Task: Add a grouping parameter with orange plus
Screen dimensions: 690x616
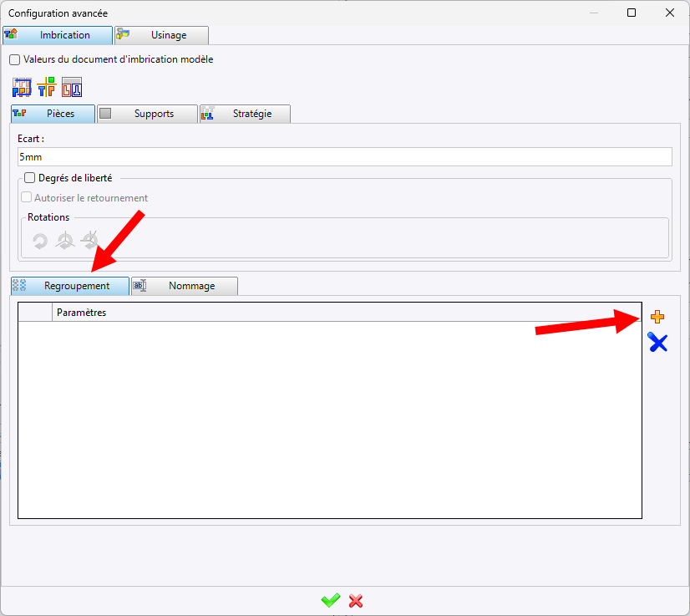Action: pyautogui.click(x=657, y=317)
